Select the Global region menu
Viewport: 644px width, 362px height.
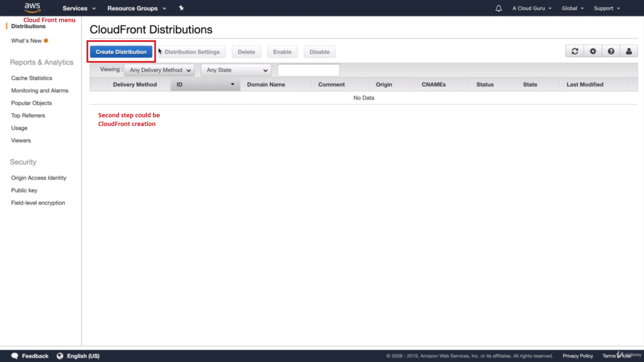(573, 8)
